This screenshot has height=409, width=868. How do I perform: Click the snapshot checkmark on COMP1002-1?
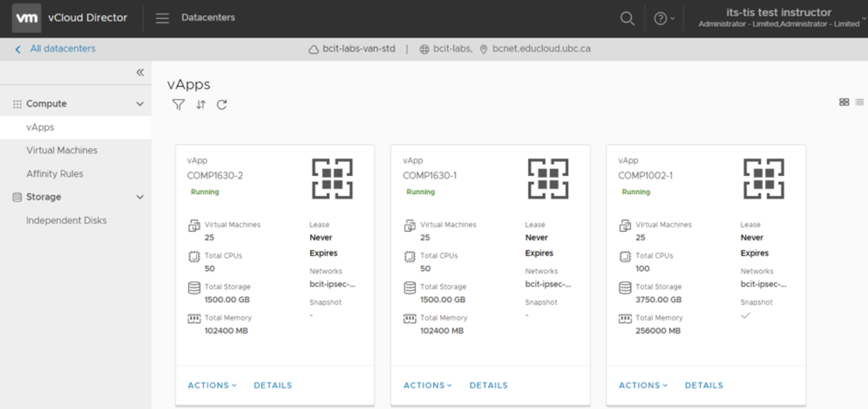(x=745, y=315)
